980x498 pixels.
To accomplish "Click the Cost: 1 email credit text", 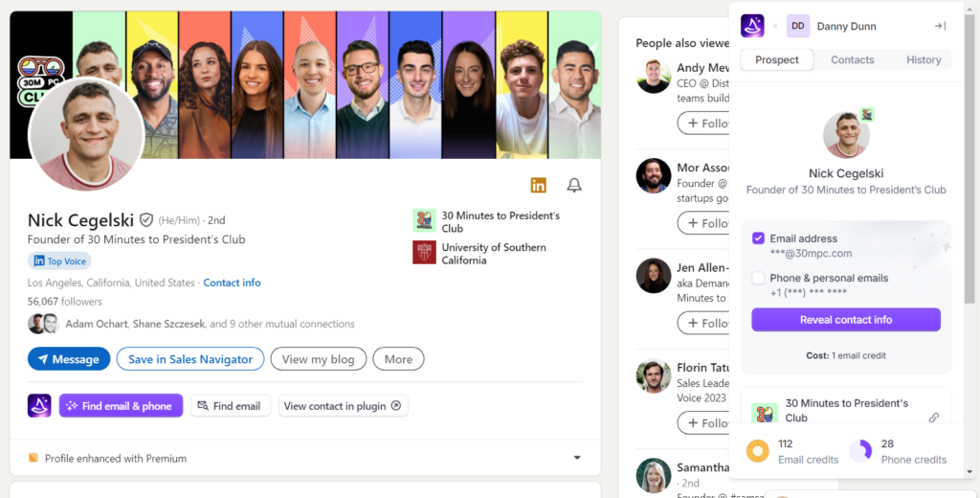I will pos(846,355).
